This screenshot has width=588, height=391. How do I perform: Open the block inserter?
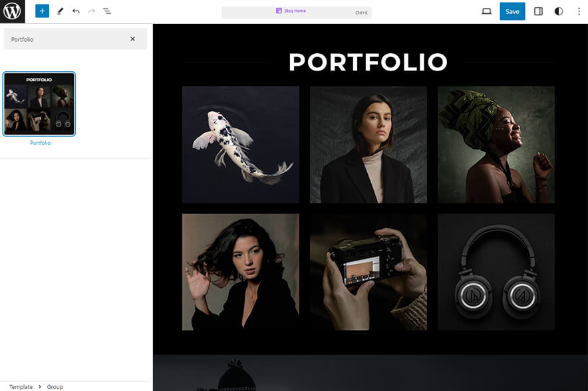pos(42,11)
